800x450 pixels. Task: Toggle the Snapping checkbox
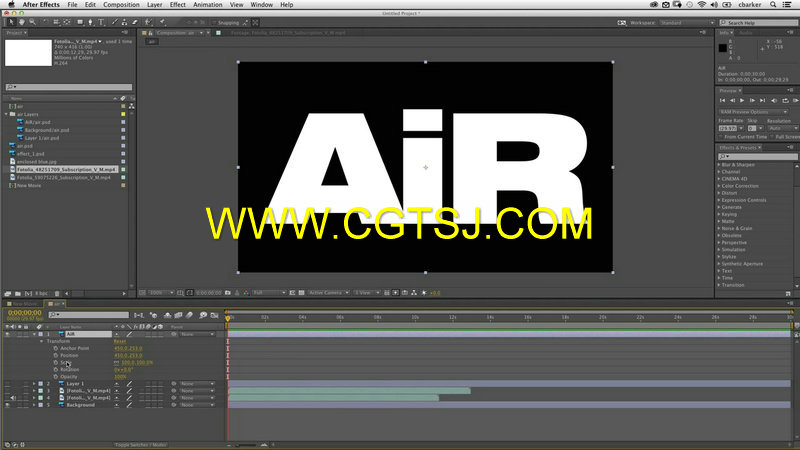(216, 22)
